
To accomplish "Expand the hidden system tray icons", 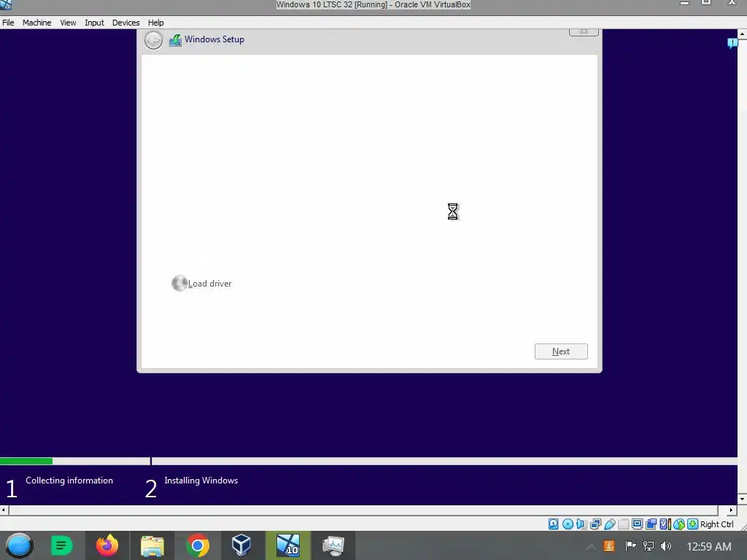I will tap(591, 547).
